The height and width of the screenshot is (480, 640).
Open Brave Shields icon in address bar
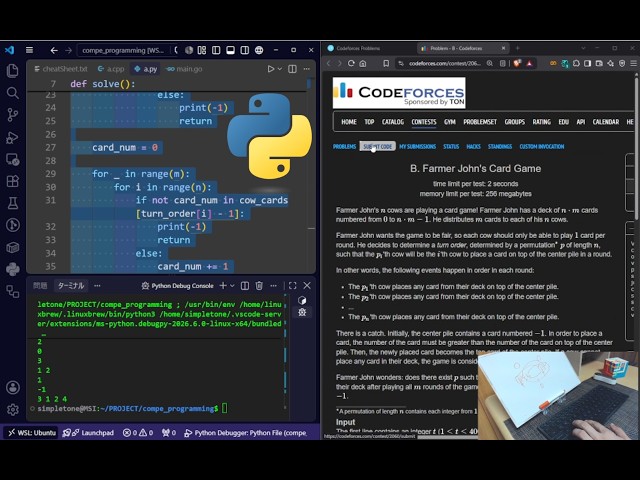[x=517, y=63]
